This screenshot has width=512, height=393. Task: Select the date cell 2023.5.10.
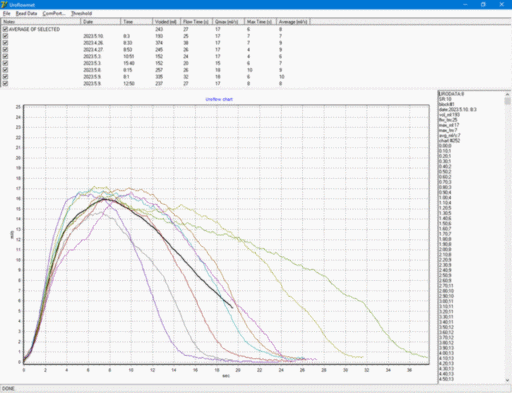pyautogui.click(x=93, y=36)
